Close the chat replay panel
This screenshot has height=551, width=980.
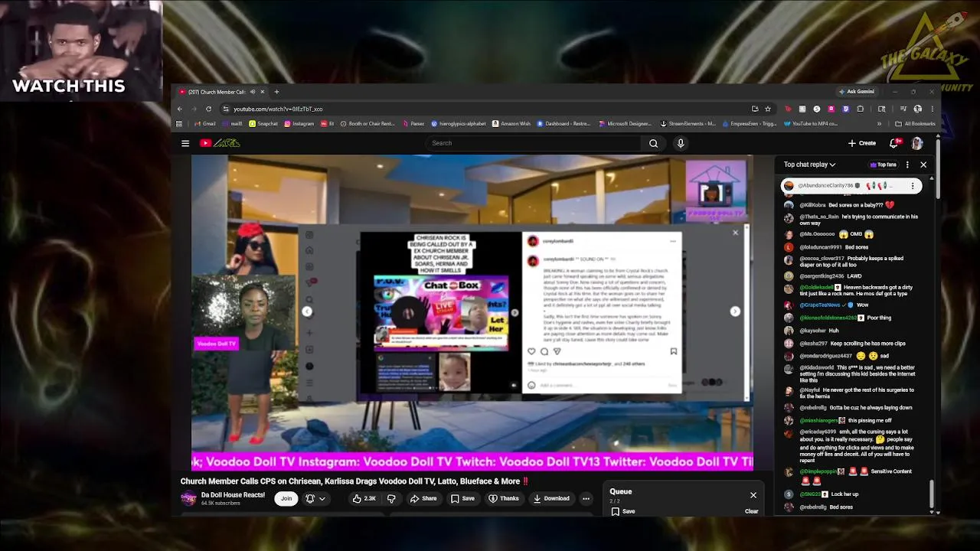click(x=923, y=165)
